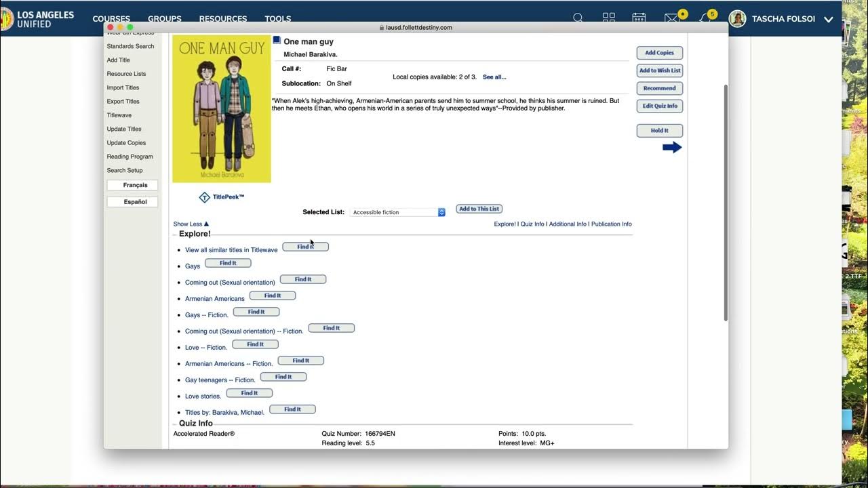Click Find It for Coming out (Sexual orientation)
868x488 pixels.
[x=303, y=279]
